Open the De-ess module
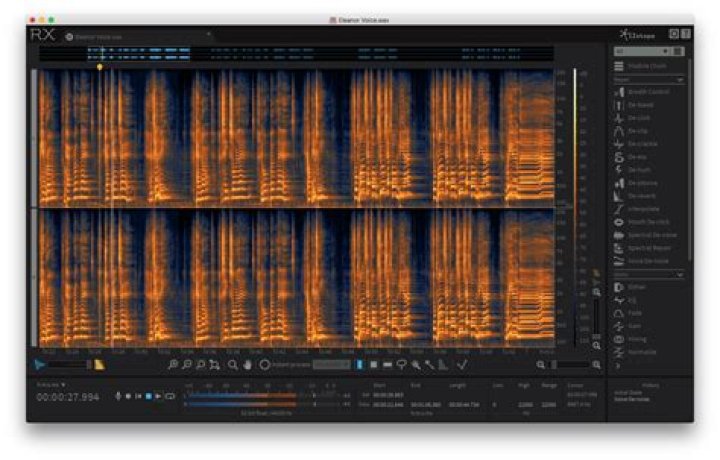Viewport: 720px width, 460px height. coord(631,157)
